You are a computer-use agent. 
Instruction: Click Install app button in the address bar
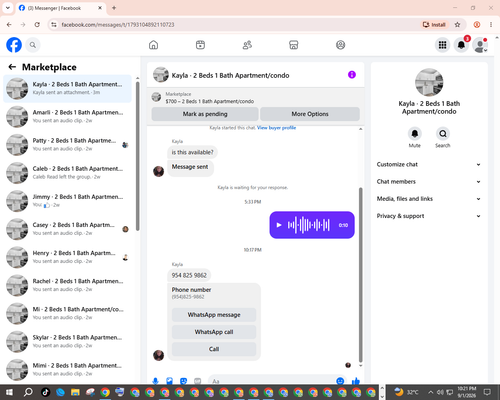tap(434, 25)
